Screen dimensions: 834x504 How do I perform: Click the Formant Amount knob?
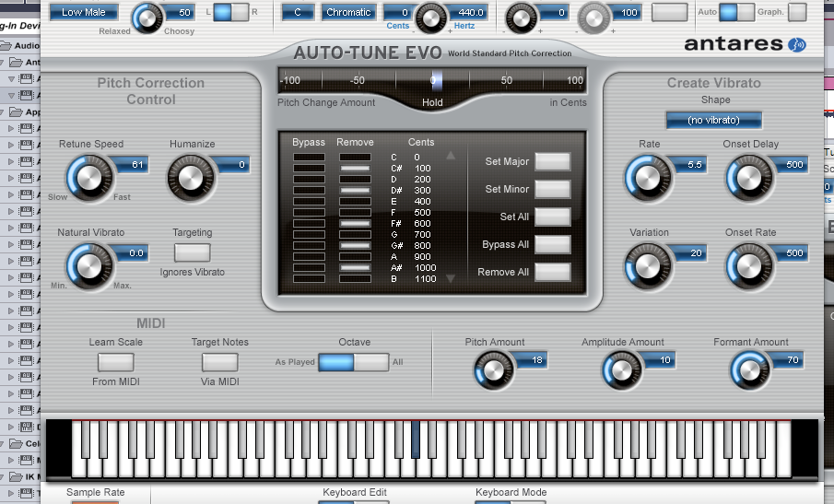[749, 370]
